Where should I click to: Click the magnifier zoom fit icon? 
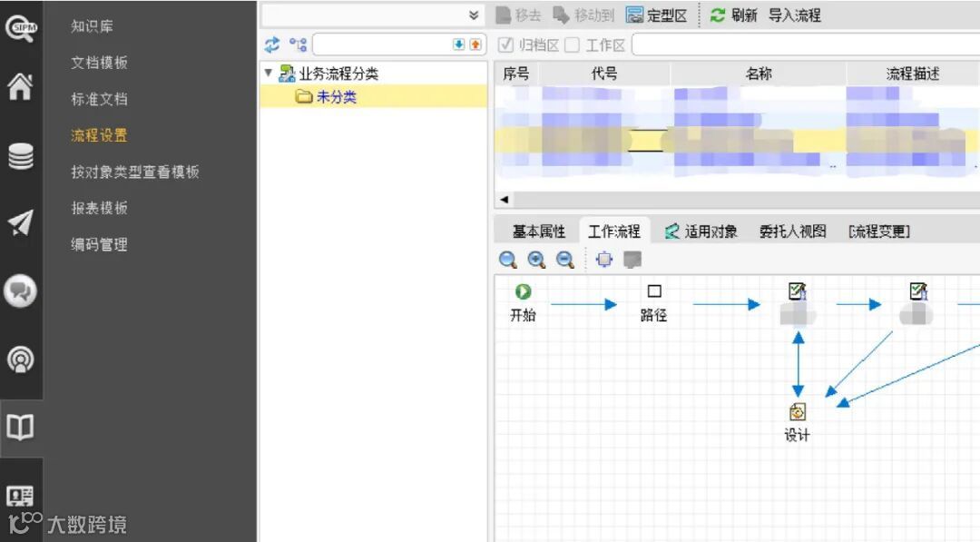pyautogui.click(x=508, y=260)
